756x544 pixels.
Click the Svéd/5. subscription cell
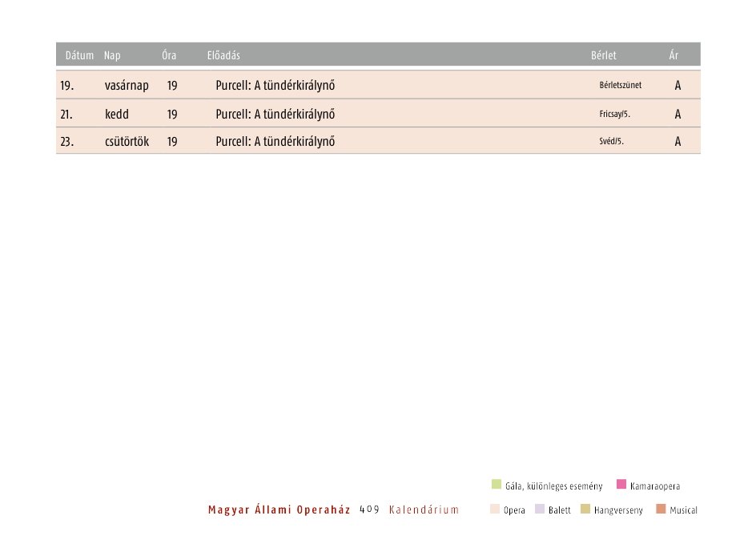point(611,141)
